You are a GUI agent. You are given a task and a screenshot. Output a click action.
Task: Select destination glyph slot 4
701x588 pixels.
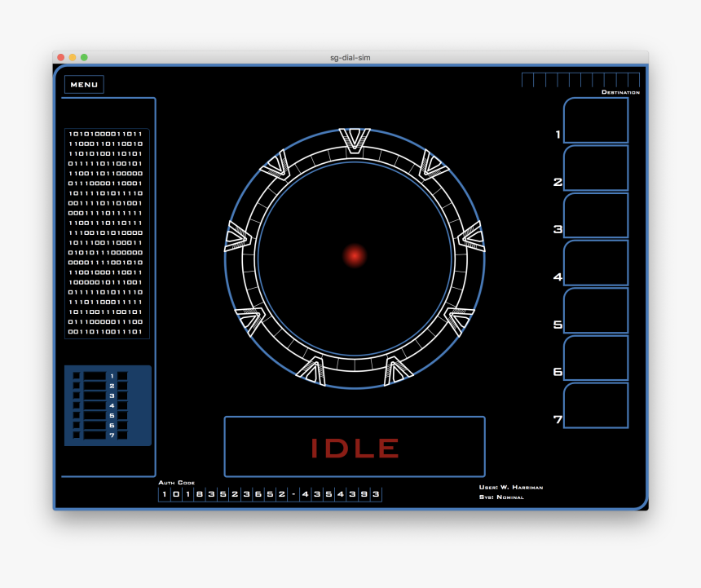pos(596,263)
